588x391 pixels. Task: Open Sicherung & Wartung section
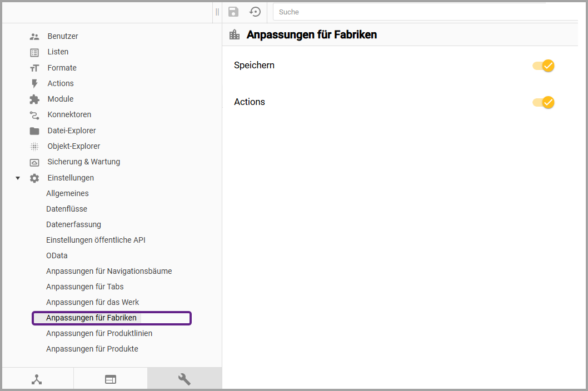click(83, 162)
